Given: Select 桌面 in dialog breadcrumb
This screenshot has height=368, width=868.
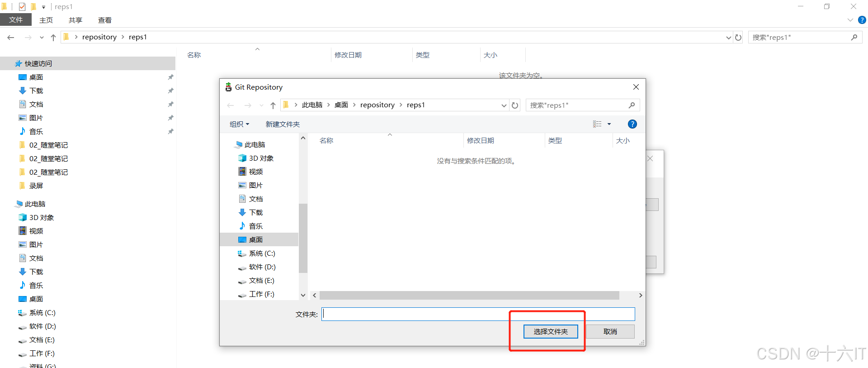Looking at the screenshot, I should (x=341, y=105).
